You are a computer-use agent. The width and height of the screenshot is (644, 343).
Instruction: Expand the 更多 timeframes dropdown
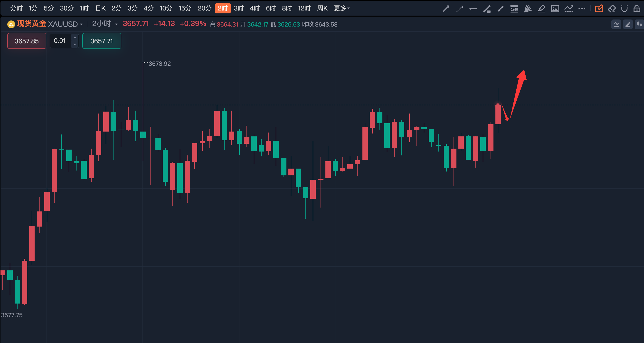coord(342,9)
